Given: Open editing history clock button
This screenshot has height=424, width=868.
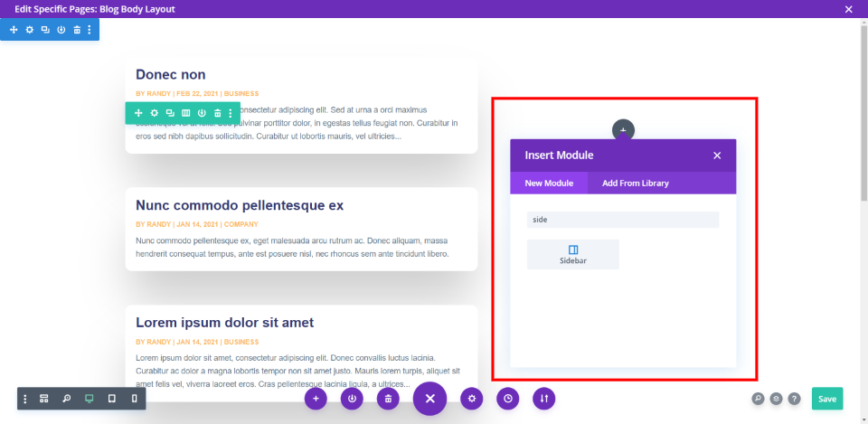Looking at the screenshot, I should click(x=507, y=399).
